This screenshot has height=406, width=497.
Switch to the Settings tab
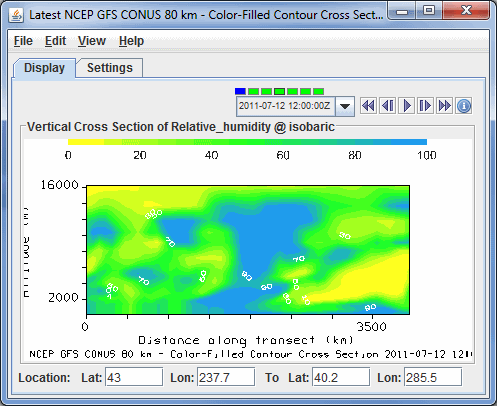click(110, 68)
